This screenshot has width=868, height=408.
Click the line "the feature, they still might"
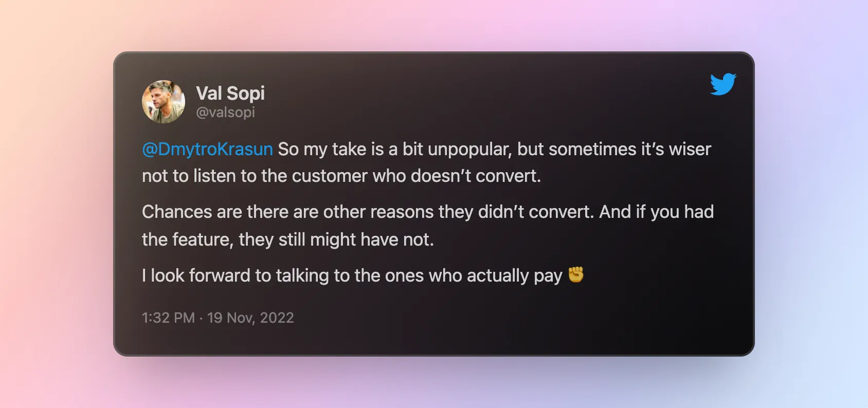click(x=288, y=239)
